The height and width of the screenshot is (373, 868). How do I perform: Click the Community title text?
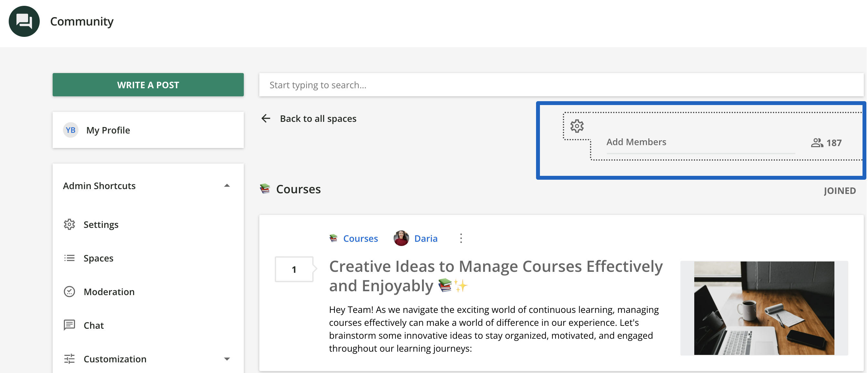tap(82, 21)
